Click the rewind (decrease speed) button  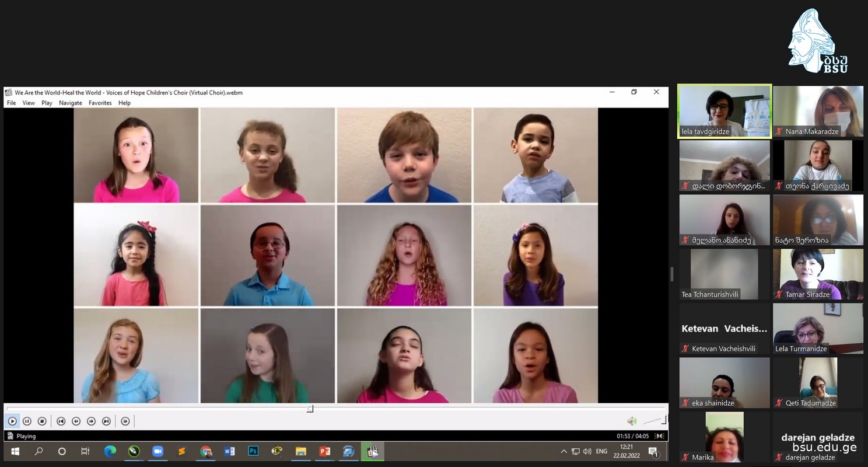76,421
